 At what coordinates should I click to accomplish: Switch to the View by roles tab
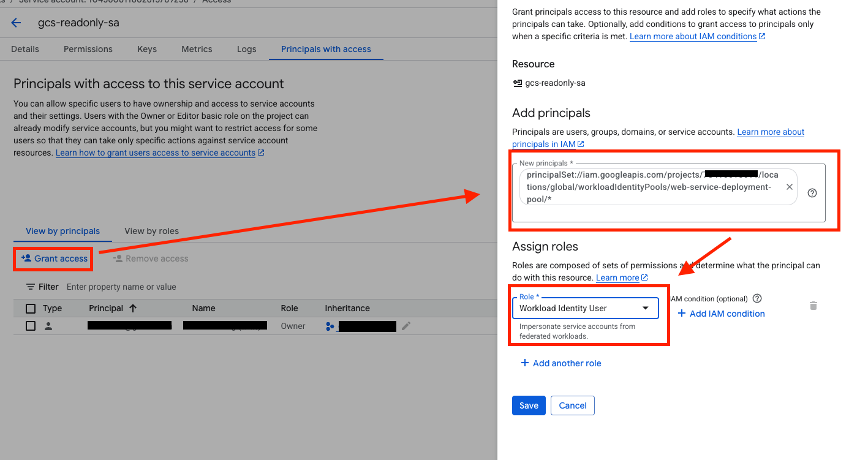[x=151, y=231]
